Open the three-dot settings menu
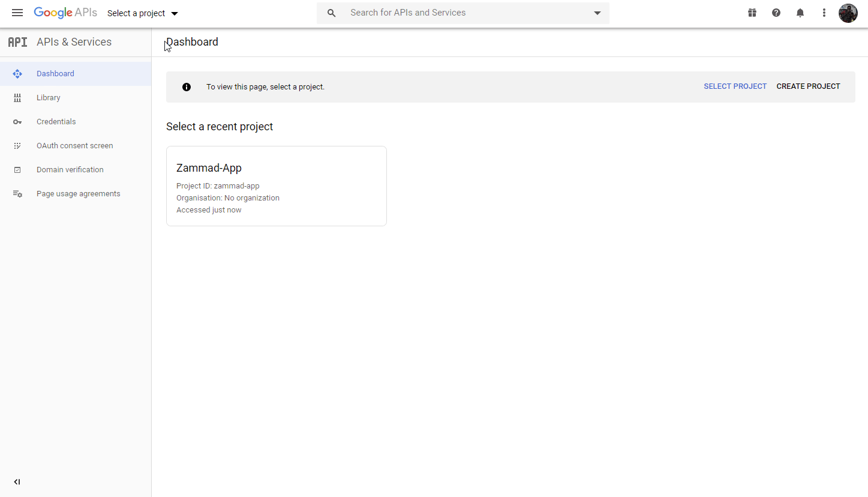This screenshot has width=868, height=497. click(x=824, y=13)
